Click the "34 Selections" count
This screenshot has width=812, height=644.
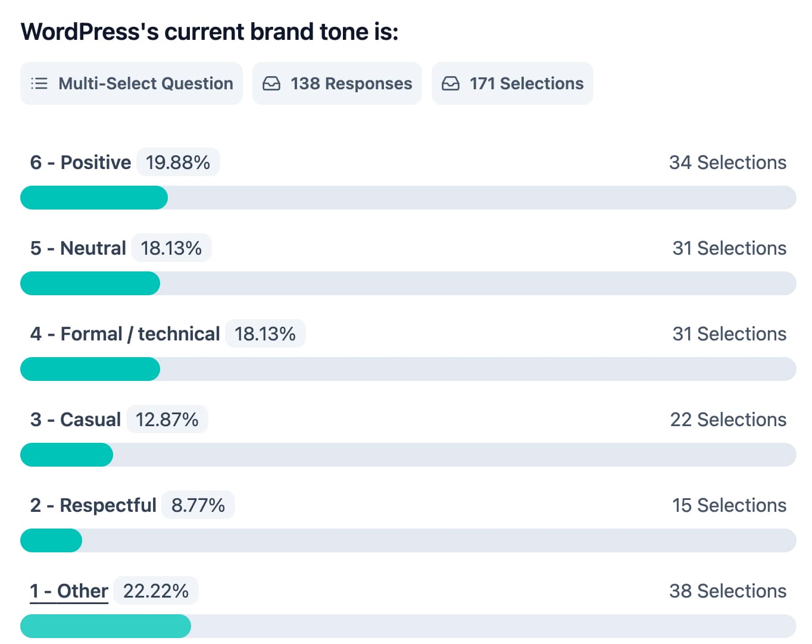click(x=727, y=162)
